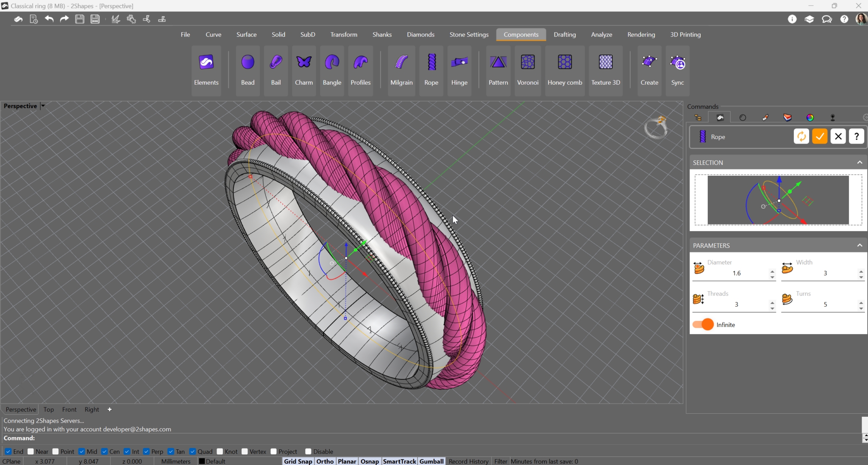The width and height of the screenshot is (868, 465).
Task: Cancel the Rope command with X
Action: (x=838, y=136)
